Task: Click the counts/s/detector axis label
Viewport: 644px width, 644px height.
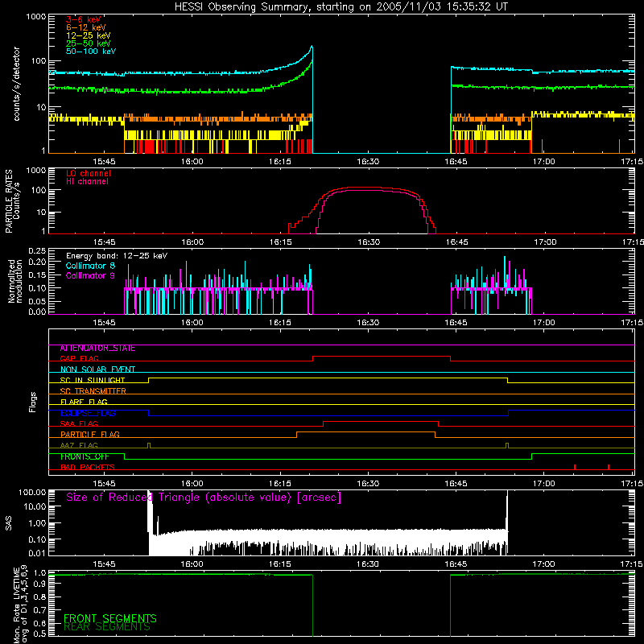Action: [17, 84]
